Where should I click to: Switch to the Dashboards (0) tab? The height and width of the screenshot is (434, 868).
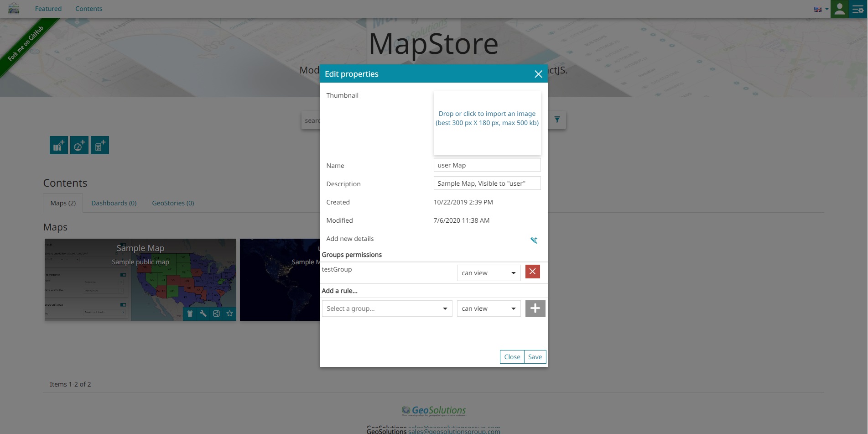[x=114, y=203]
